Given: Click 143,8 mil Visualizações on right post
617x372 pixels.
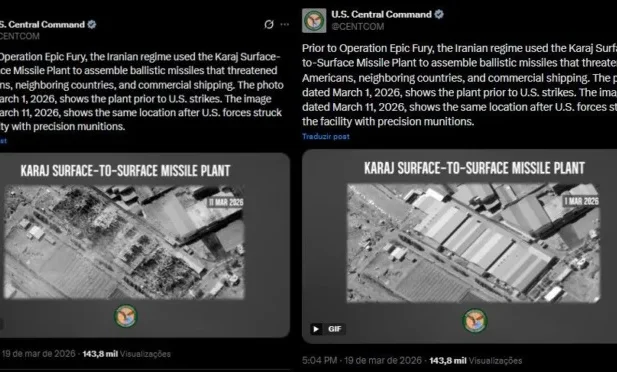Looking at the screenshot, I should pos(476,361).
